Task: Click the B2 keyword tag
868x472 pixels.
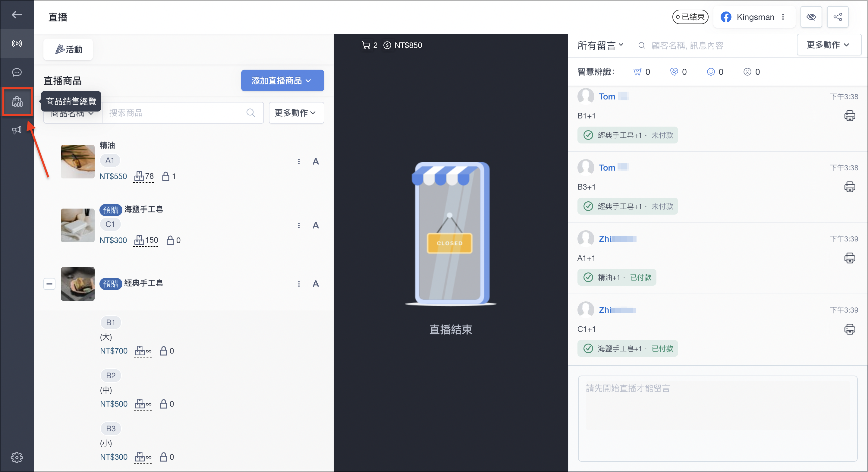Action: tap(111, 376)
